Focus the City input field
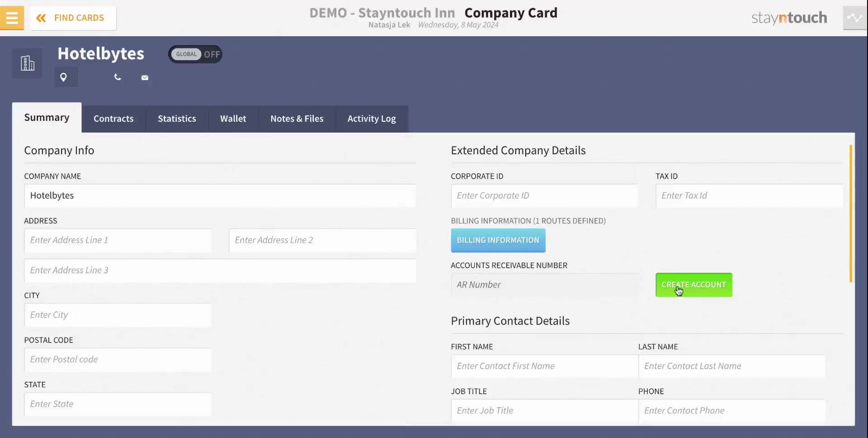The height and width of the screenshot is (438, 868). (118, 315)
